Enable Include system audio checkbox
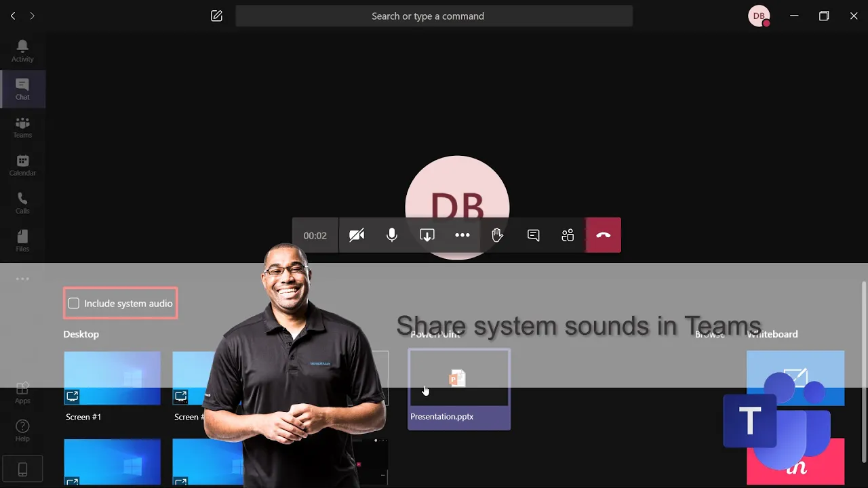The width and height of the screenshot is (868, 488). 74,304
